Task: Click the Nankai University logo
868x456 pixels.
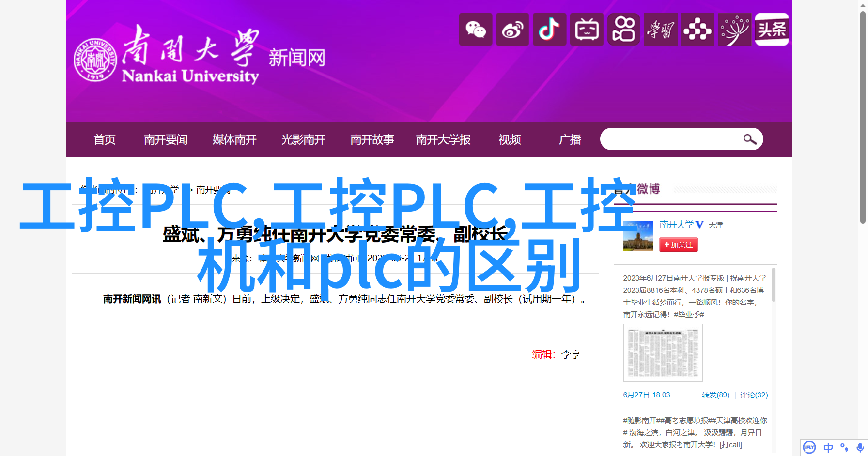Action: coord(166,55)
